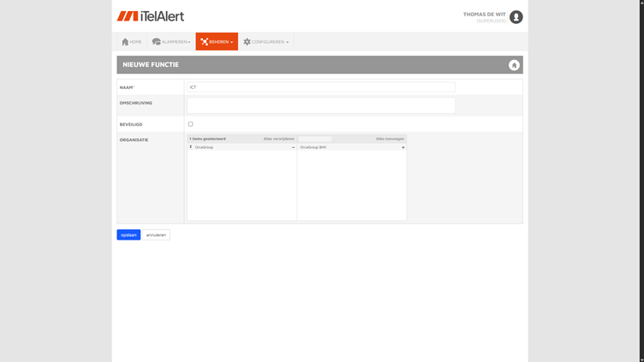Click the Alles verwijderen link
This screenshot has width=644, height=362.
point(279,139)
